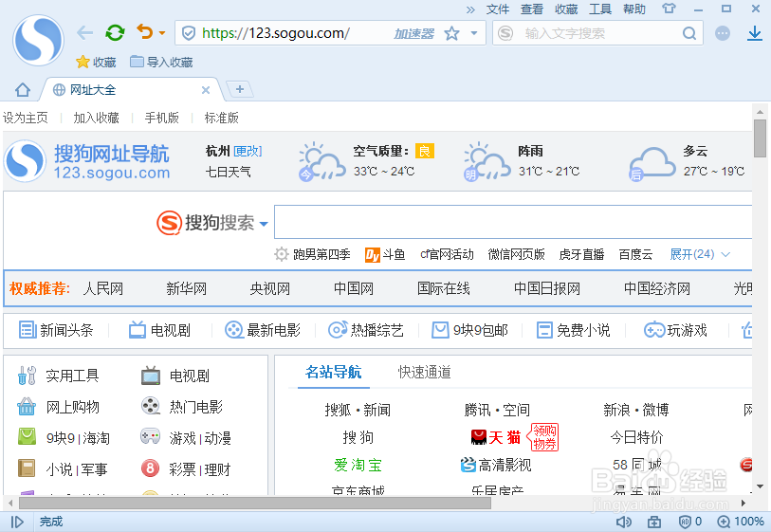The image size is (771, 532).
Task: Click today's weather cloud icon
Action: pyautogui.click(x=321, y=161)
